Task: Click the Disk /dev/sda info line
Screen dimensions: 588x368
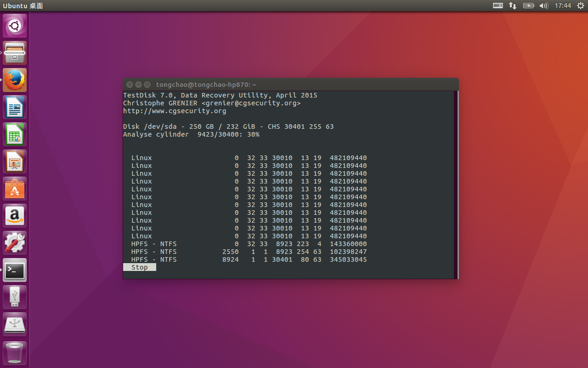Action: click(228, 126)
